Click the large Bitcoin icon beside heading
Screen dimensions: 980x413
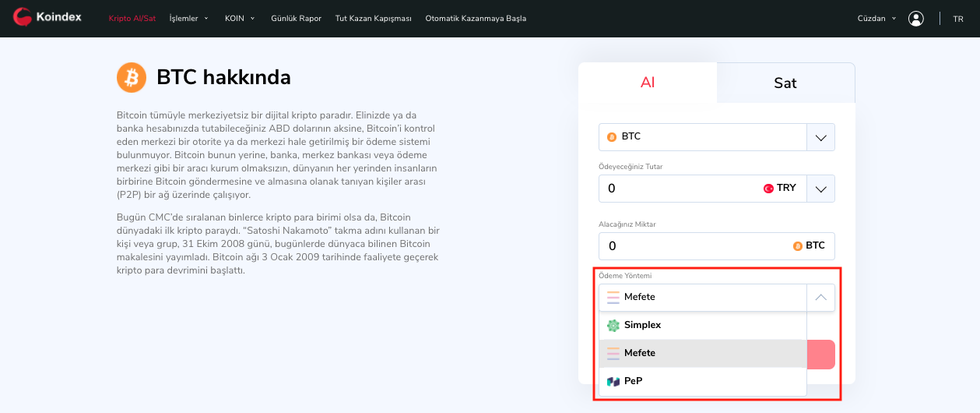pyautogui.click(x=132, y=78)
